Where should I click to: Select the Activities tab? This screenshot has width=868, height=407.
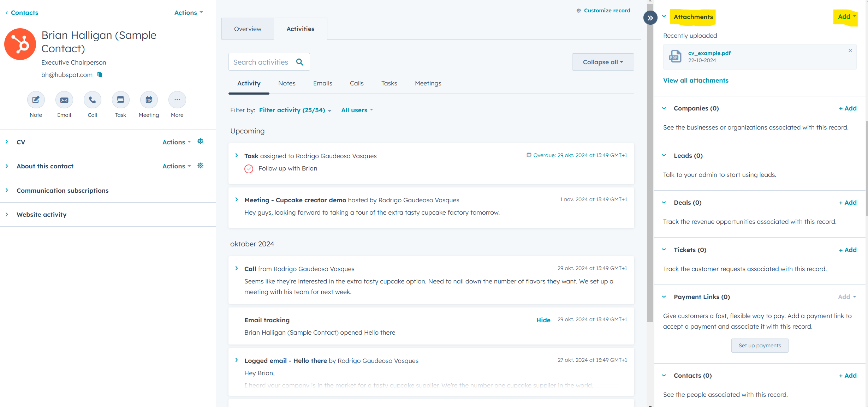[x=301, y=29]
